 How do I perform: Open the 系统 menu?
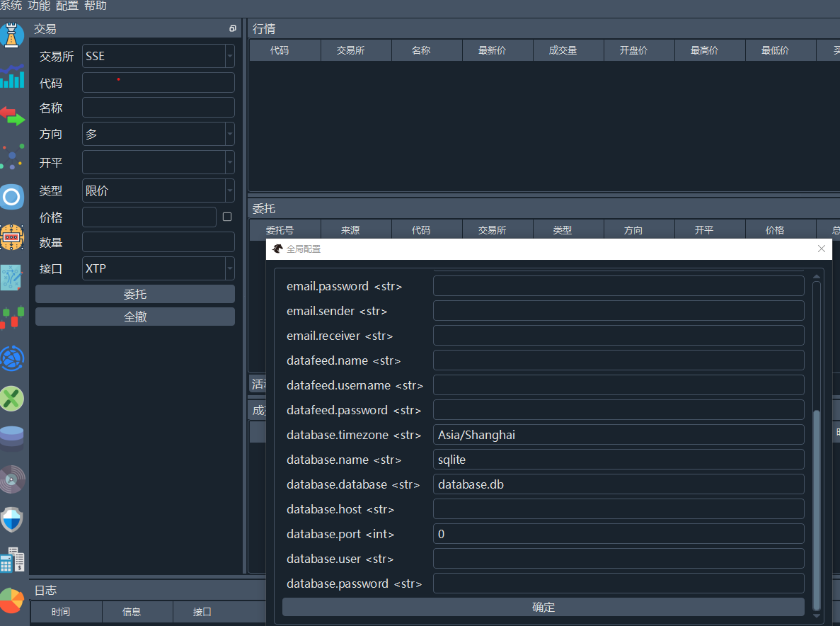(11, 6)
